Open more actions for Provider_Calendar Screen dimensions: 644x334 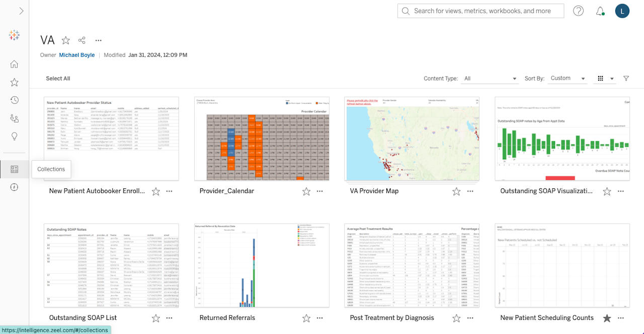(x=320, y=191)
